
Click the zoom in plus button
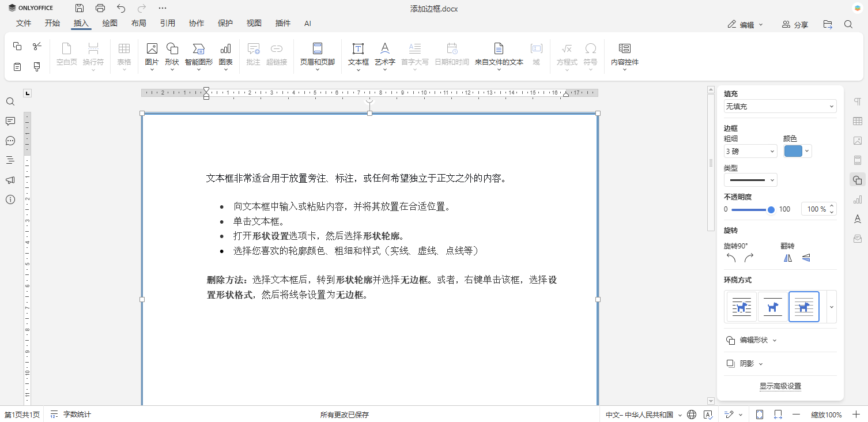click(856, 415)
